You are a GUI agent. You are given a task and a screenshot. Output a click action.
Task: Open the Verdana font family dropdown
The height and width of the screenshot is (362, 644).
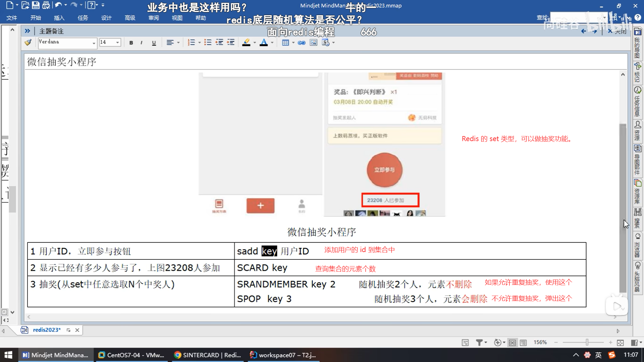coord(94,43)
